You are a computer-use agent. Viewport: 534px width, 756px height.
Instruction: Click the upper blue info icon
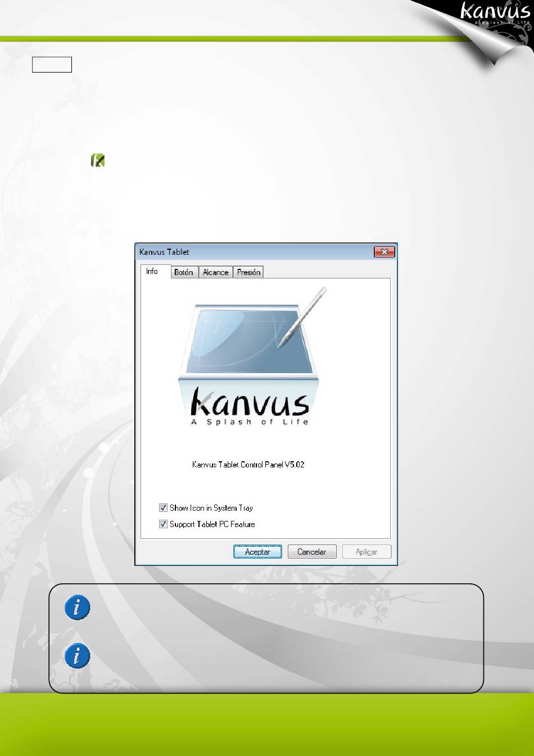(77, 609)
